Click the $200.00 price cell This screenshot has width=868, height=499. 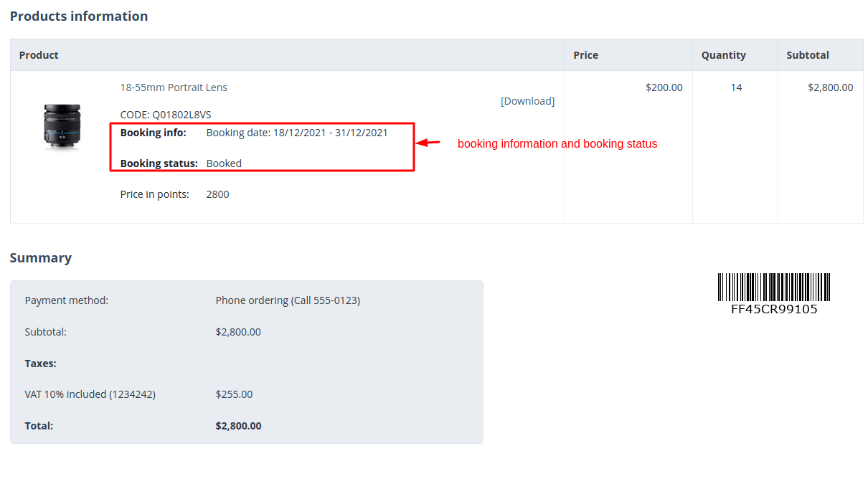coord(664,87)
